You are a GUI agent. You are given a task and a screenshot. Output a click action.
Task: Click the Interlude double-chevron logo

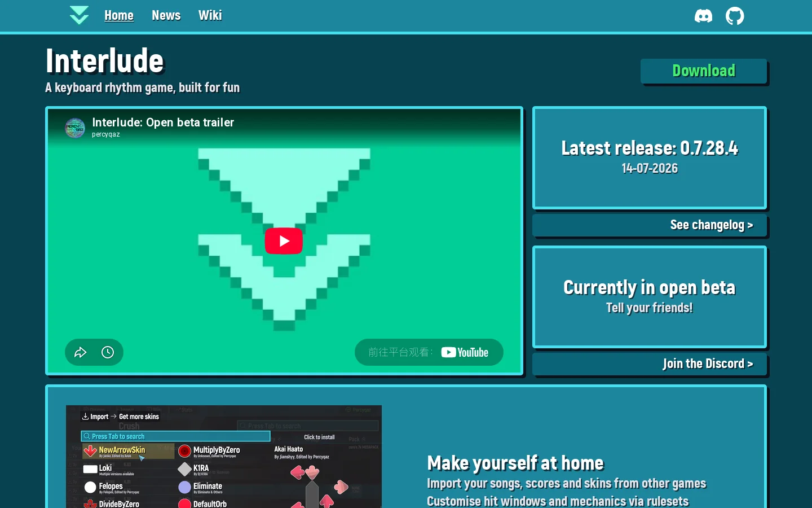79,15
